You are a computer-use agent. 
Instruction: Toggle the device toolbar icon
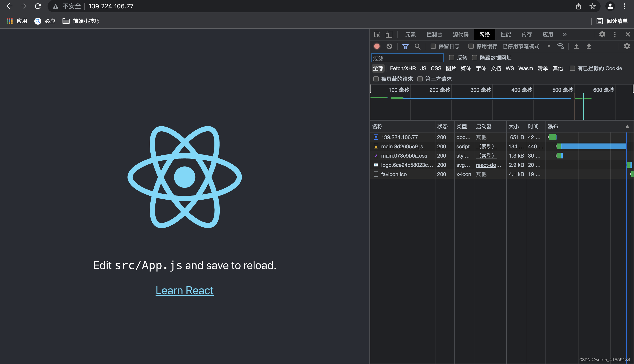(x=389, y=35)
